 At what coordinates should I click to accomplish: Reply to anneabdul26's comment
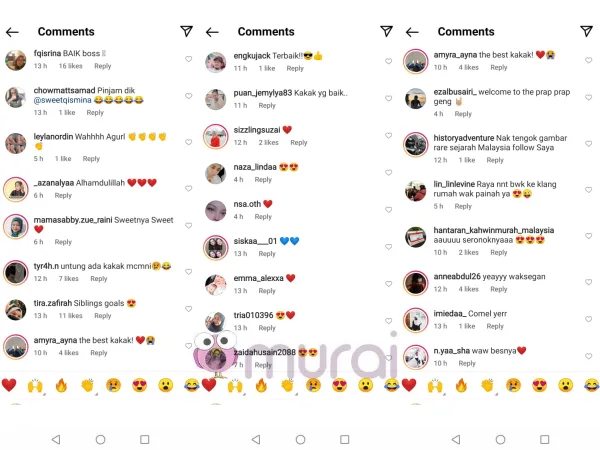coord(499,289)
